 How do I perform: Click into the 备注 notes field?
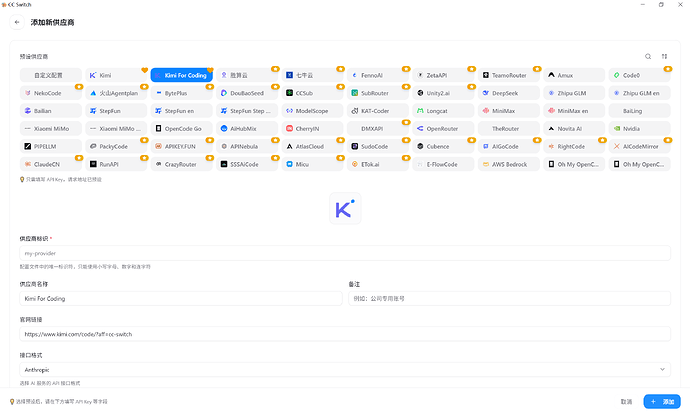coord(510,298)
